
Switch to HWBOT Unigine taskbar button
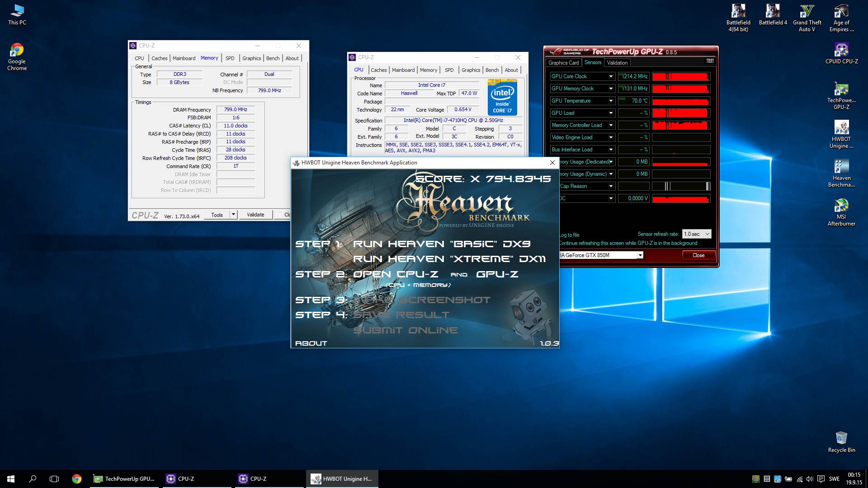342,479
